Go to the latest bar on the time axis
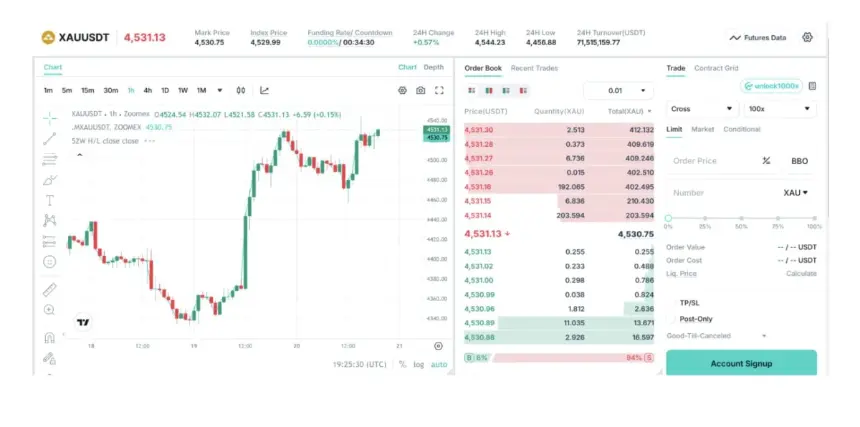The image size is (860, 427). coord(438,346)
